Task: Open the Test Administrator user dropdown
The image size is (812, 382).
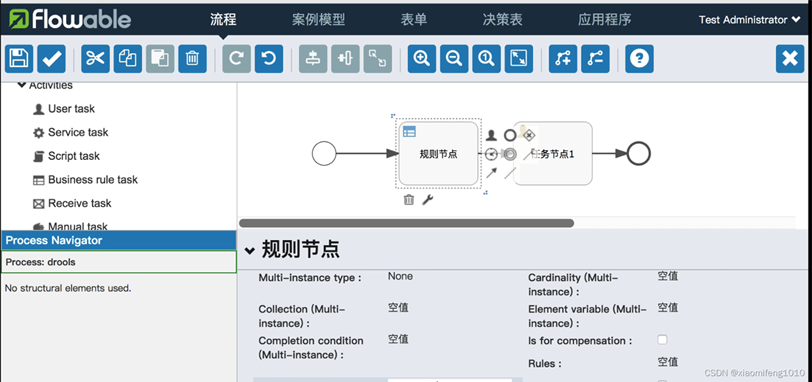Action: click(x=749, y=20)
